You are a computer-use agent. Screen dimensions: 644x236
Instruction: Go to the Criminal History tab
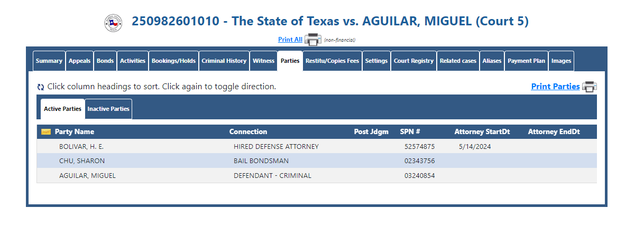coord(224,61)
